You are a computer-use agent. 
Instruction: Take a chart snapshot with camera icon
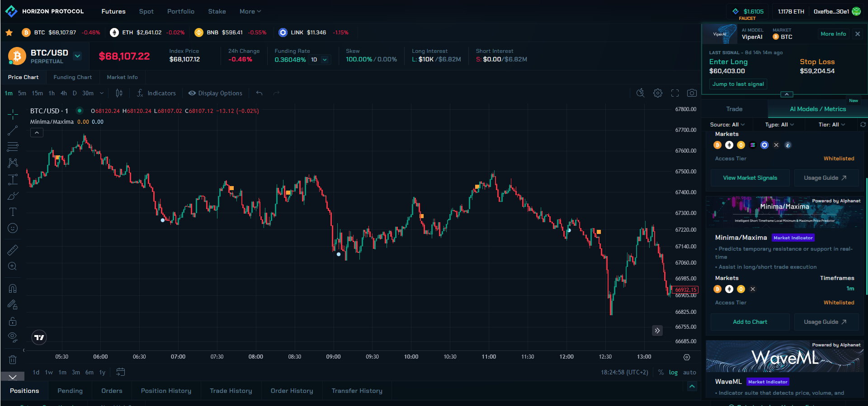[x=692, y=93]
